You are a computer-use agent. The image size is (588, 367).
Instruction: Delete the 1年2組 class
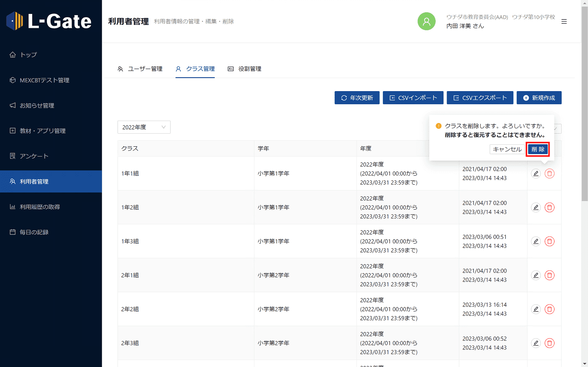[550, 208]
